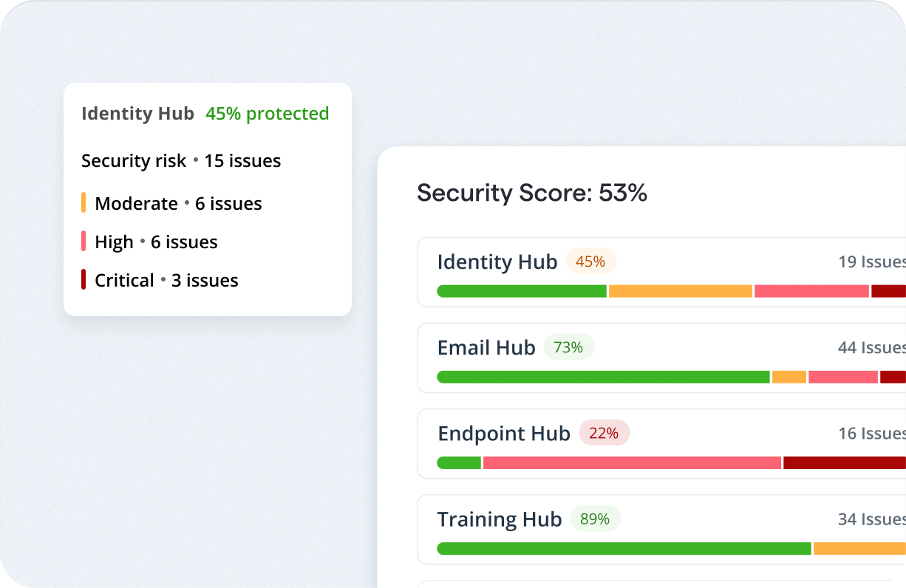Click pink segment of Identity Hub bar

[811, 291]
